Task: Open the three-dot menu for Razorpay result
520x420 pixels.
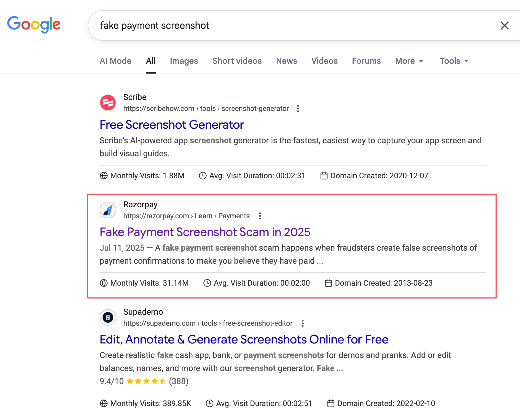Action: pyautogui.click(x=260, y=216)
